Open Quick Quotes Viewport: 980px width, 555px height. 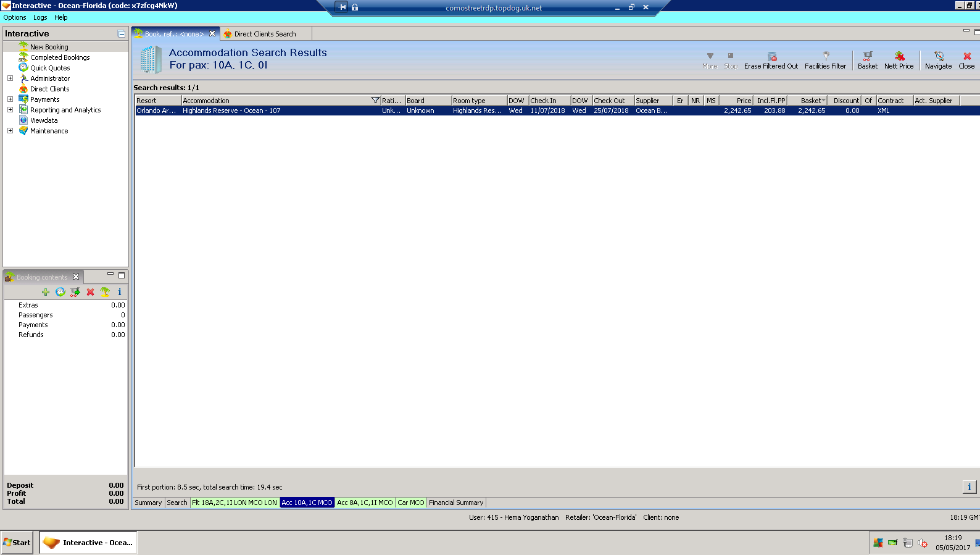click(x=50, y=68)
